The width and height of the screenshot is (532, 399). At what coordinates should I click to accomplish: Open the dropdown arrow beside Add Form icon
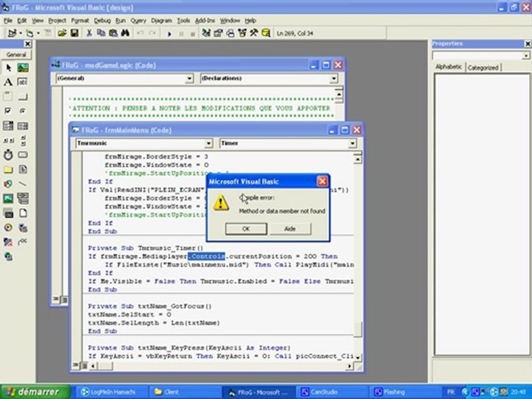[38, 33]
